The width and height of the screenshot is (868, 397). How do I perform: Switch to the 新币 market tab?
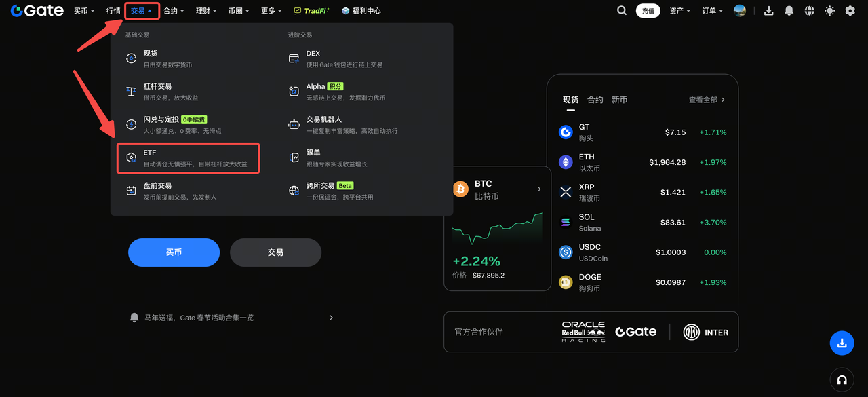coord(619,100)
